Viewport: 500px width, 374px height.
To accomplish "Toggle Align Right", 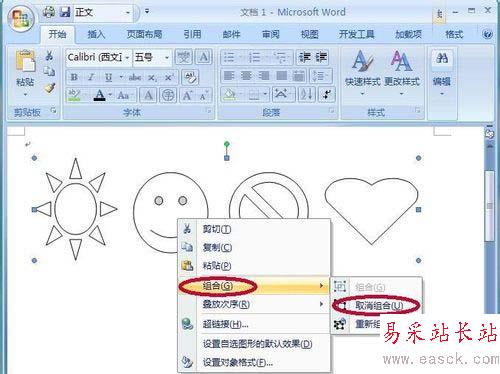I will pos(264,76).
